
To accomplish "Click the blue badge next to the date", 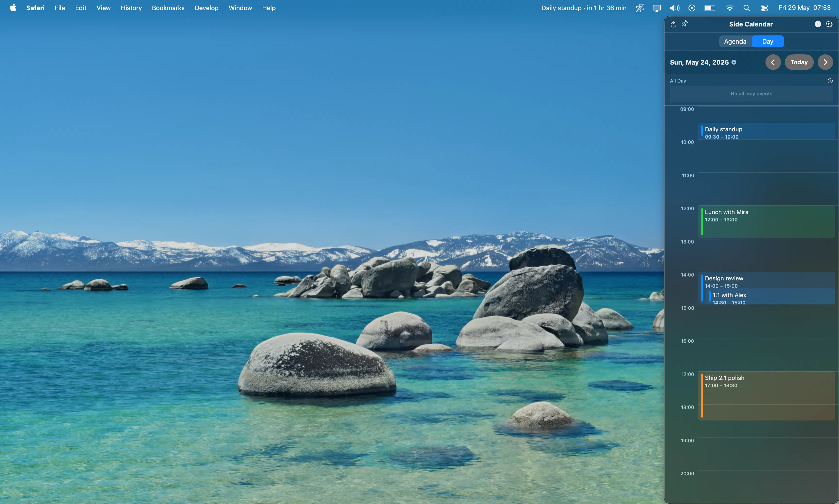I will 734,62.
